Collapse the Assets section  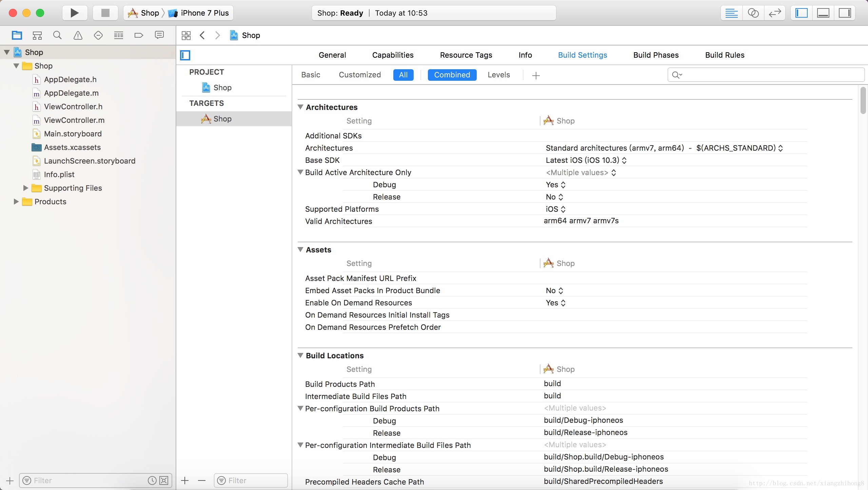300,249
